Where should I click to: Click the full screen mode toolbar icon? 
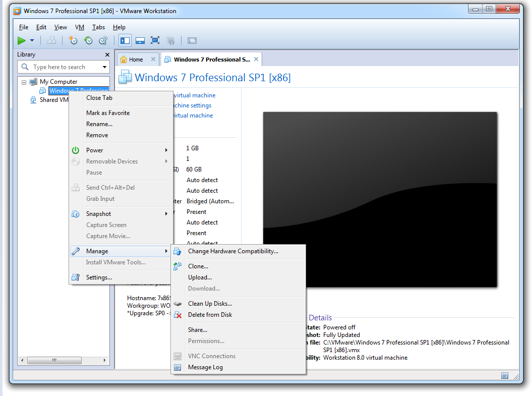pos(155,40)
